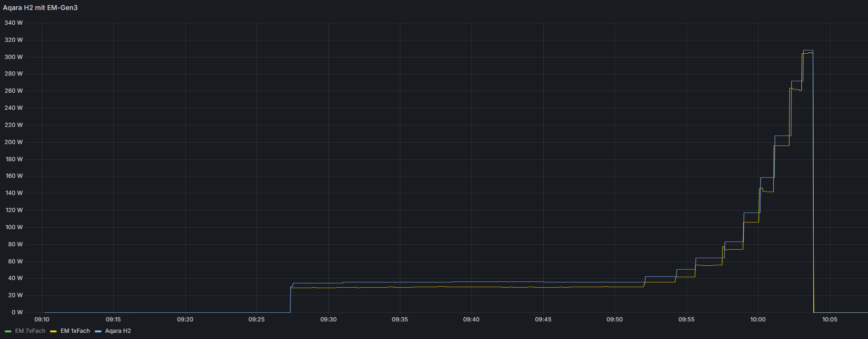Toggle the EM 7xFach legend series

30,331
